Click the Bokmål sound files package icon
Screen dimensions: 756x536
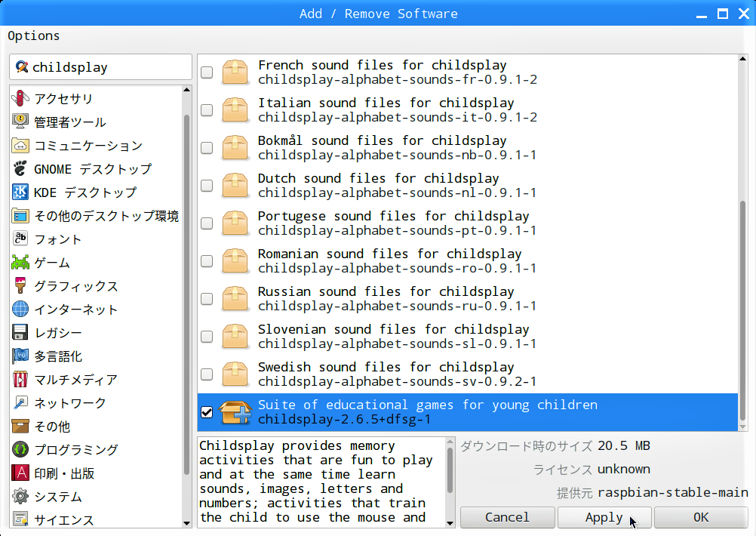pyautogui.click(x=235, y=148)
